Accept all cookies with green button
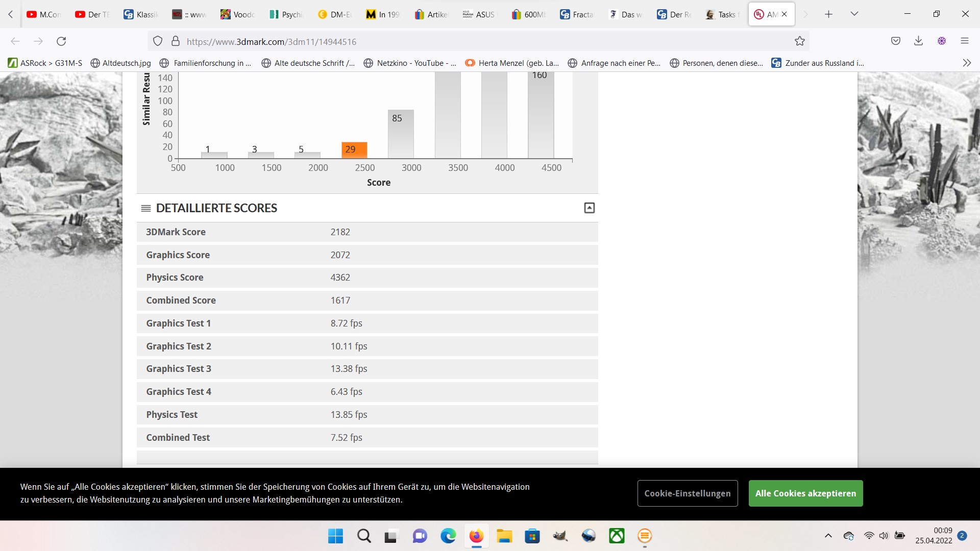The width and height of the screenshot is (980, 551). (x=805, y=493)
